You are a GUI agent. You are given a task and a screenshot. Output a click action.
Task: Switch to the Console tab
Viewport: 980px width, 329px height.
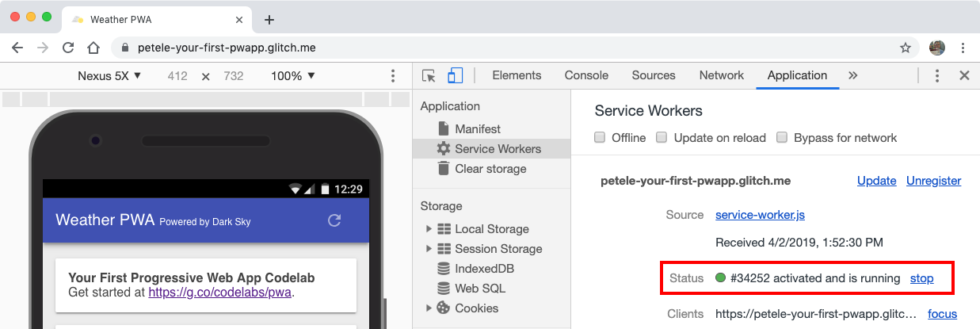tap(586, 76)
